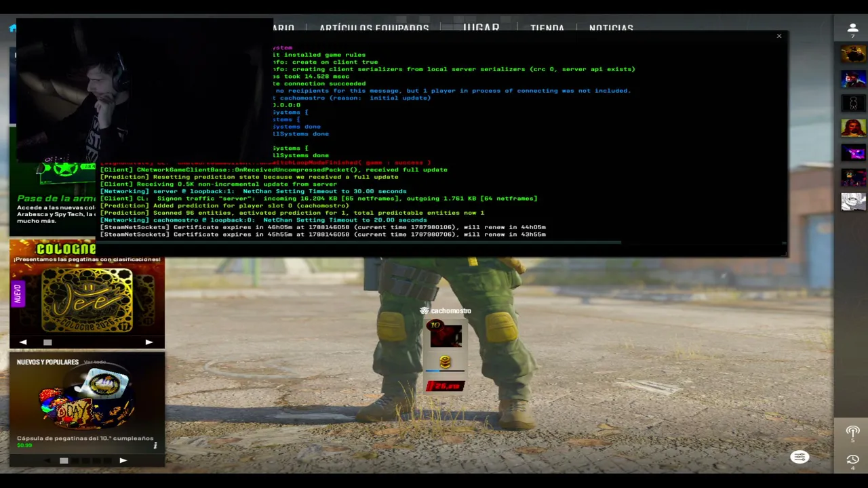
Task: Advance to next Nuevos y Populares item
Action: [123, 460]
